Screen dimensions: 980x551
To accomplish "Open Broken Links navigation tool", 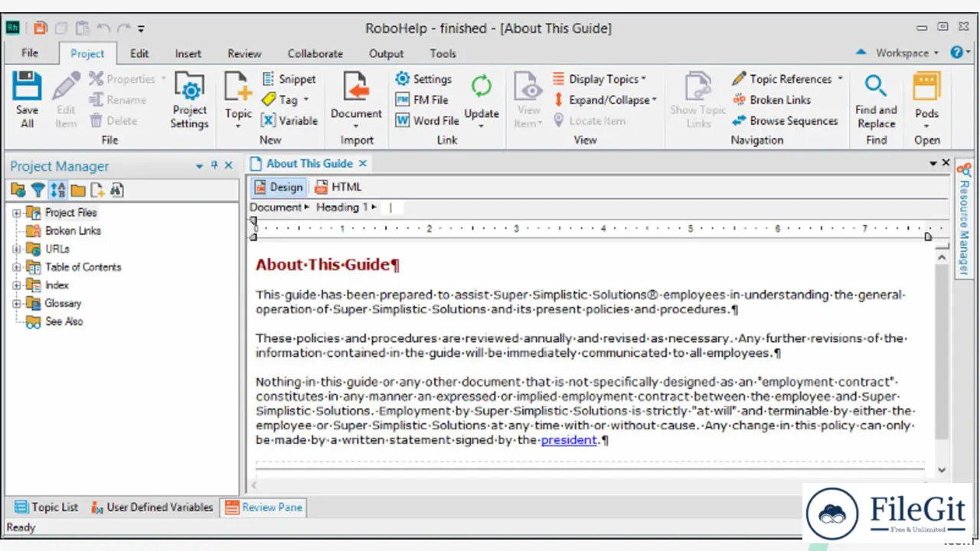I will point(771,99).
